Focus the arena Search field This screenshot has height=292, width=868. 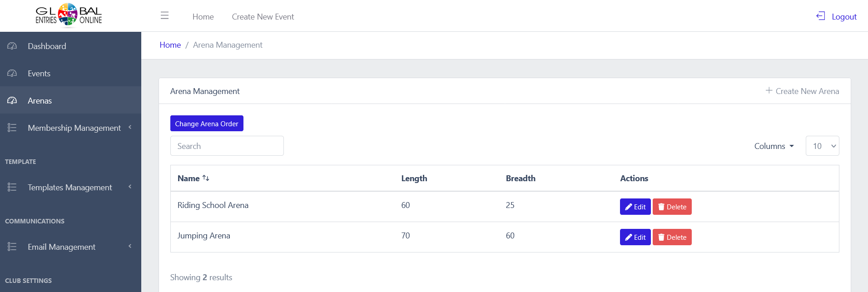pos(227,146)
